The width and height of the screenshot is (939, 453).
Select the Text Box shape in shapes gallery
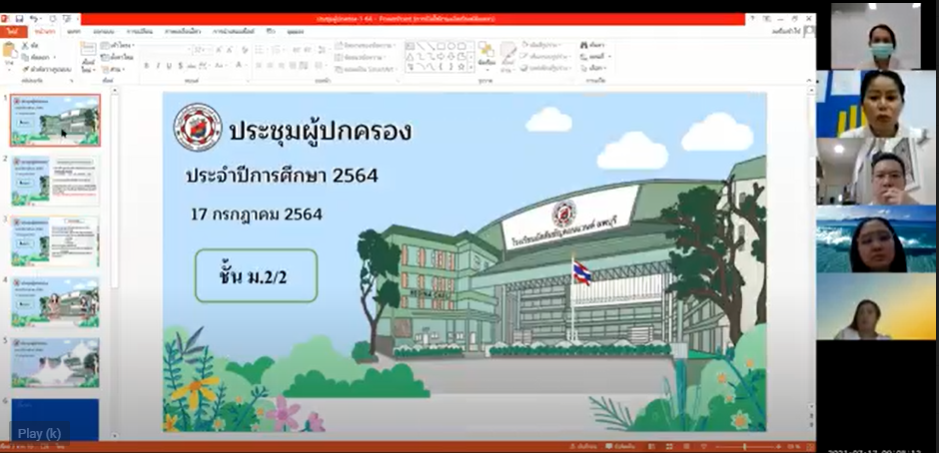click(410, 46)
